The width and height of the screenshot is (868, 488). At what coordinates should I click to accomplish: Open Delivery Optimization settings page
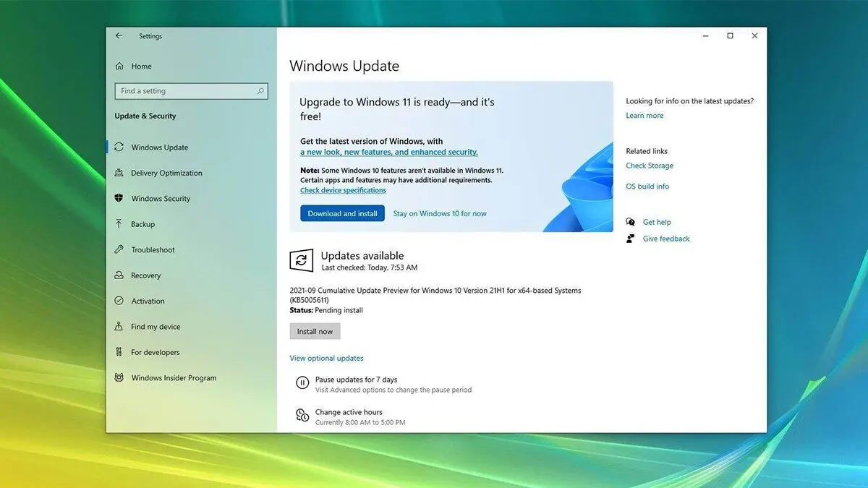tap(166, 173)
